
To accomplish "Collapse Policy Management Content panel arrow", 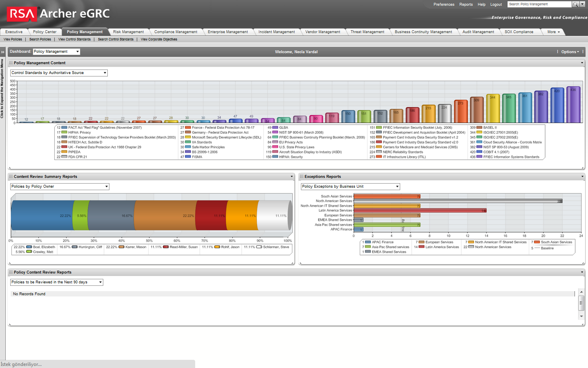I will pyautogui.click(x=582, y=63).
